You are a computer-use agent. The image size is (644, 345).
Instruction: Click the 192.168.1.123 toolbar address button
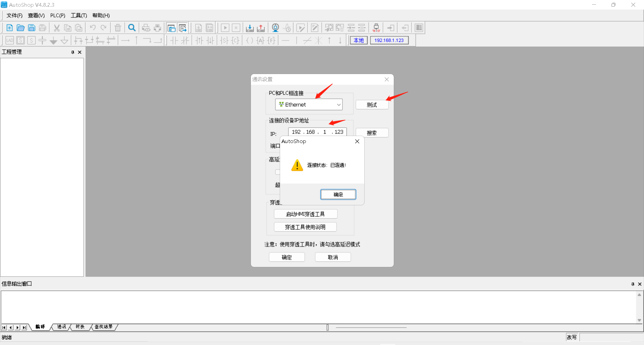389,40
